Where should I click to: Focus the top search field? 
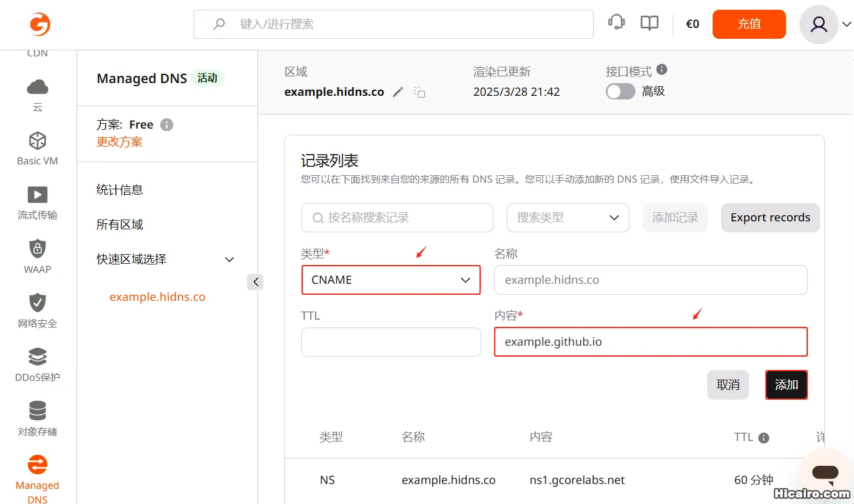tap(393, 24)
